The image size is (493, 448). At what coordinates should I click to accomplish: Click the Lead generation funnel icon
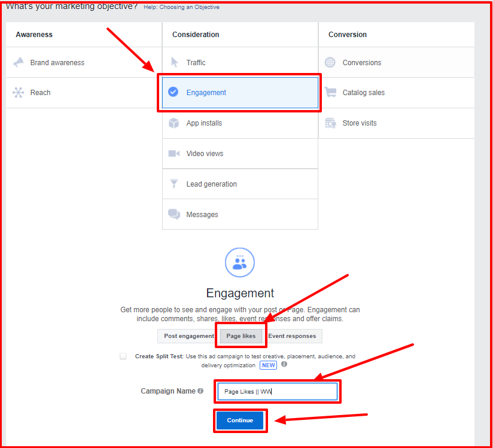pyautogui.click(x=174, y=184)
